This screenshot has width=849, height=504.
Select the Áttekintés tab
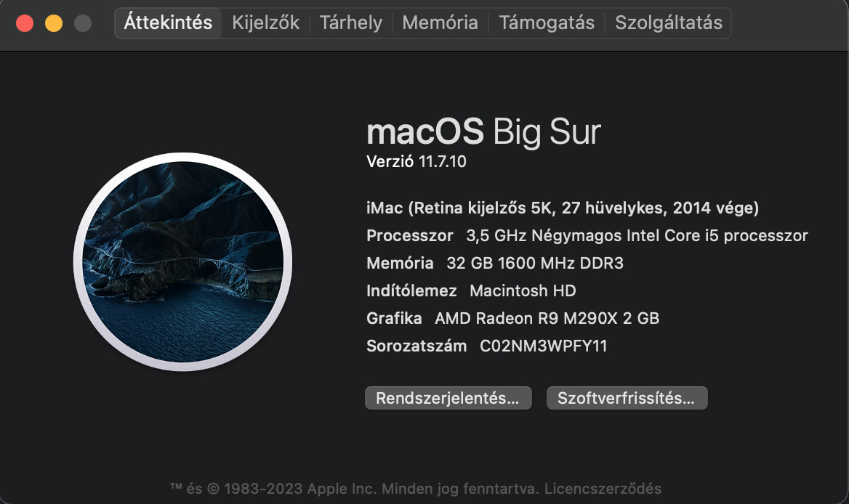click(x=168, y=23)
